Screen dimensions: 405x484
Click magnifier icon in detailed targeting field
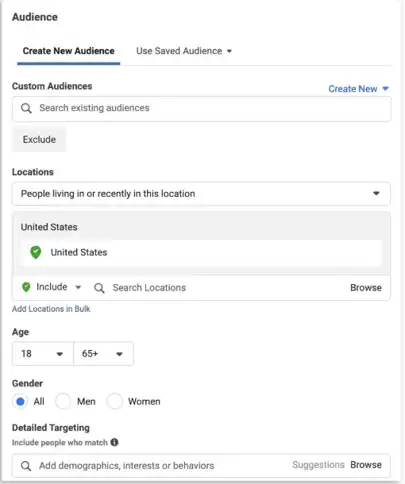pyautogui.click(x=26, y=466)
